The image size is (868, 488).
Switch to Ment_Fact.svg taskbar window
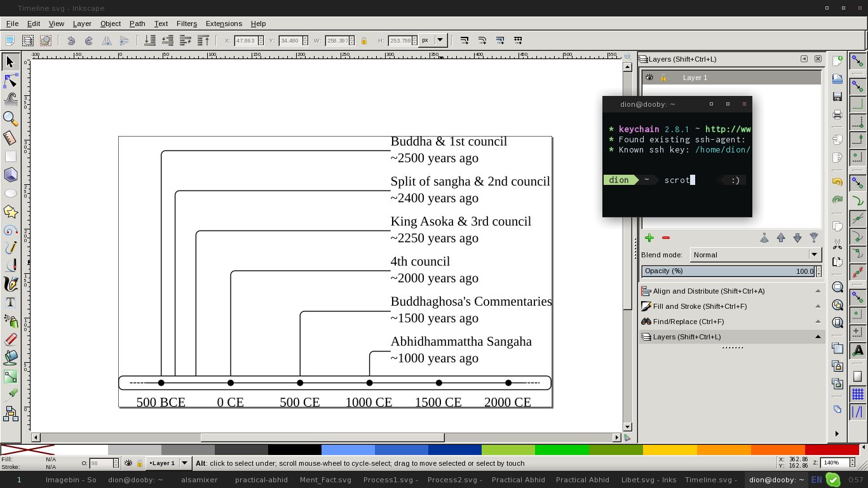coord(325,480)
